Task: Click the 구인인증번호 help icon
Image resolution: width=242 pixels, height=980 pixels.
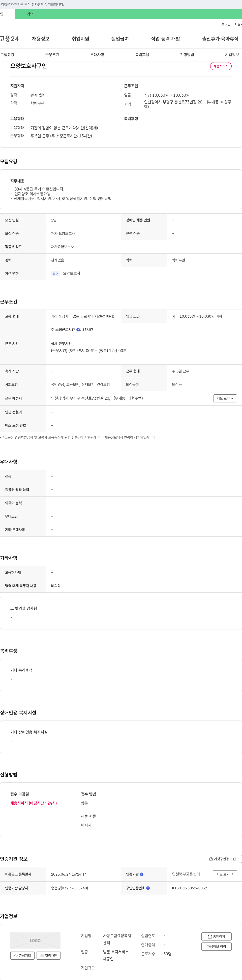Action: coord(148,888)
